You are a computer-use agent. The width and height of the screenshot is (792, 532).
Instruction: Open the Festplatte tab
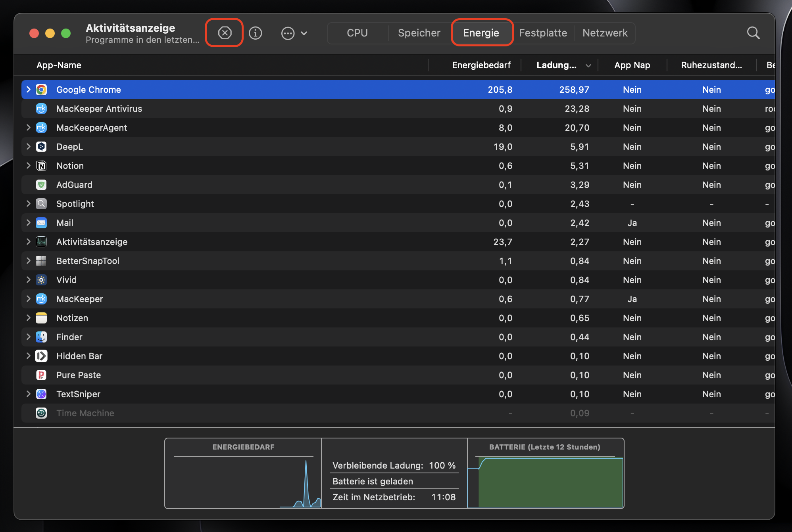[542, 33]
